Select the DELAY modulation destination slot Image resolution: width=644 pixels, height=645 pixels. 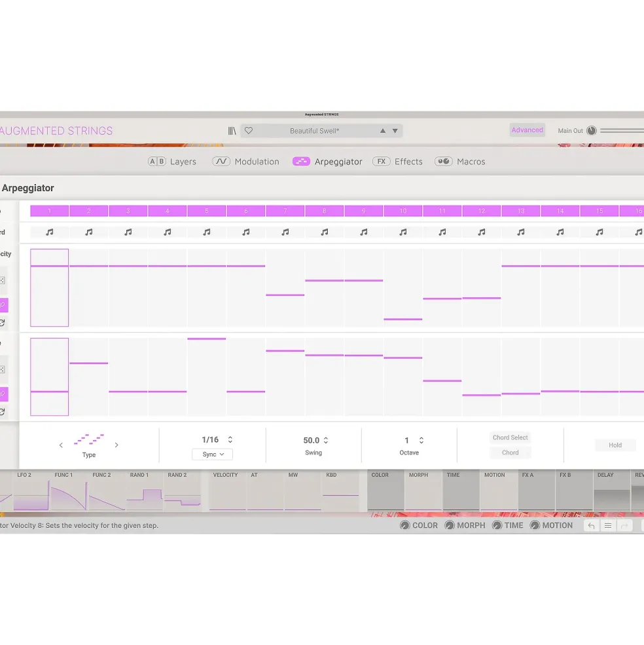click(611, 490)
